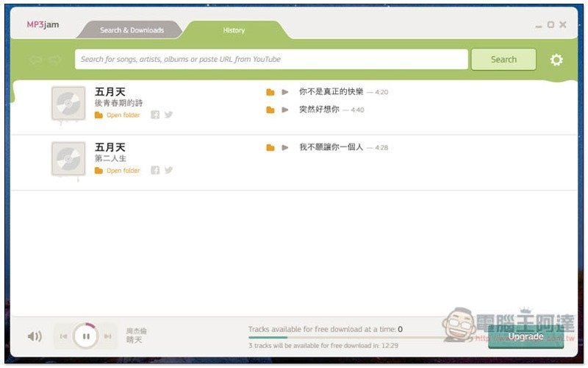The width and height of the screenshot is (588, 368).
Task: Click Open folder for 第二人生 album
Action: (x=118, y=171)
